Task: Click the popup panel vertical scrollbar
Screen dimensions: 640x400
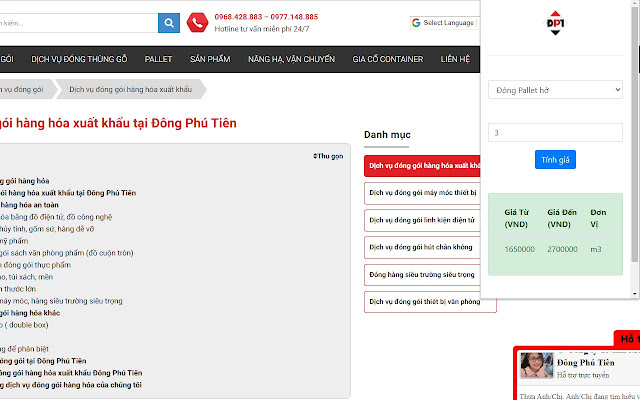Action: 635,135
